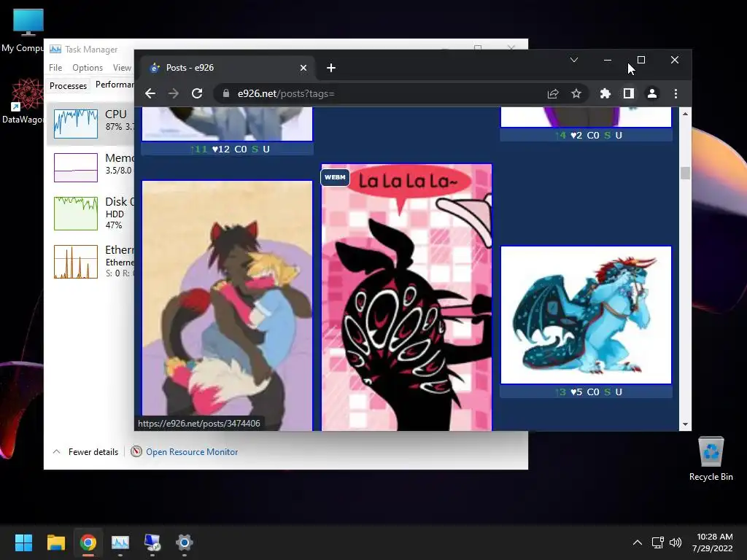Viewport: 747px width, 560px height.
Task: Click ♥2 favorites under top-right post
Action: tap(576, 135)
